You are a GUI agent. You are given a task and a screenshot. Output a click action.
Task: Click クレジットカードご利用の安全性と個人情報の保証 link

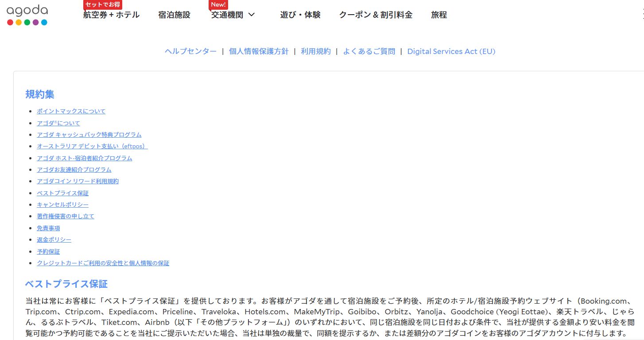coord(103,263)
